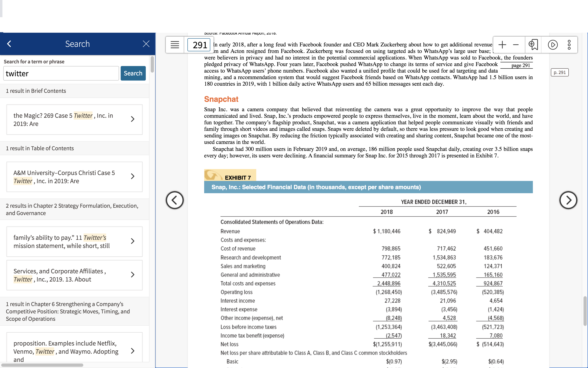Open the table of contents menu icon
Image resolution: width=588 pixels, height=368 pixels.
175,45
